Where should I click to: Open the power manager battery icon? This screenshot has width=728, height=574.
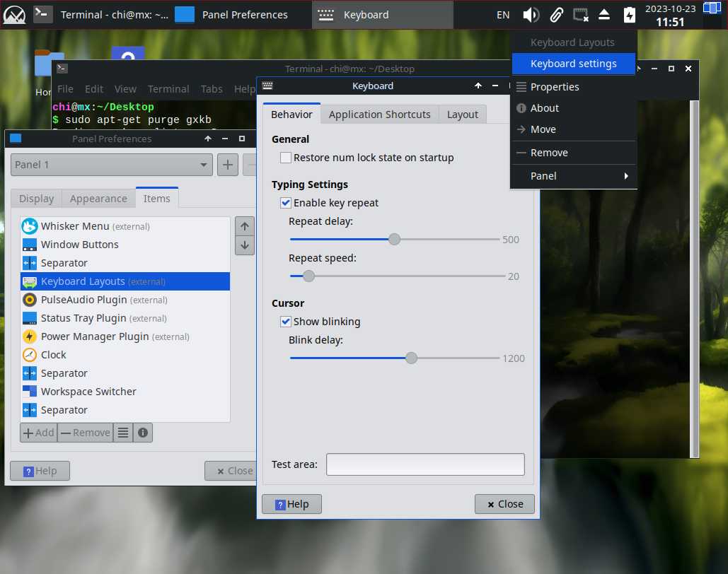pos(629,15)
